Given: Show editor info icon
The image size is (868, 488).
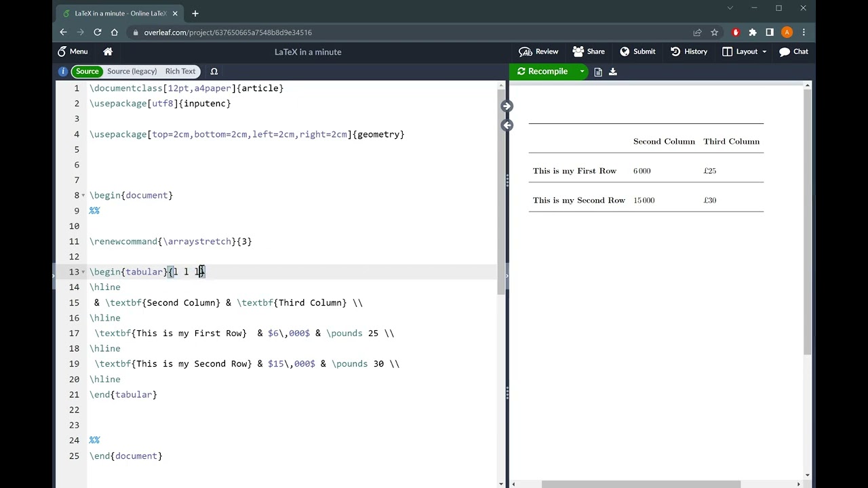Looking at the screenshot, I should pyautogui.click(x=62, y=71).
